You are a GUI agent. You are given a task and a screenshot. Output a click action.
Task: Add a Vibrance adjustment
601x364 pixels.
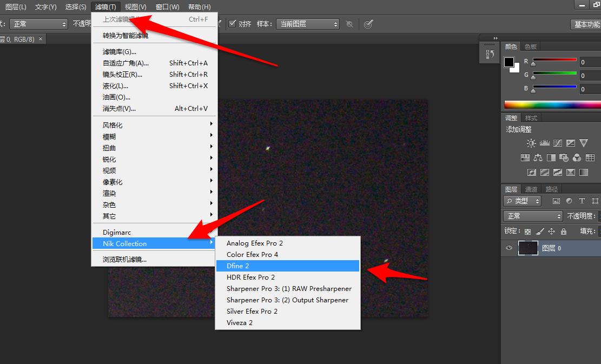coord(584,143)
